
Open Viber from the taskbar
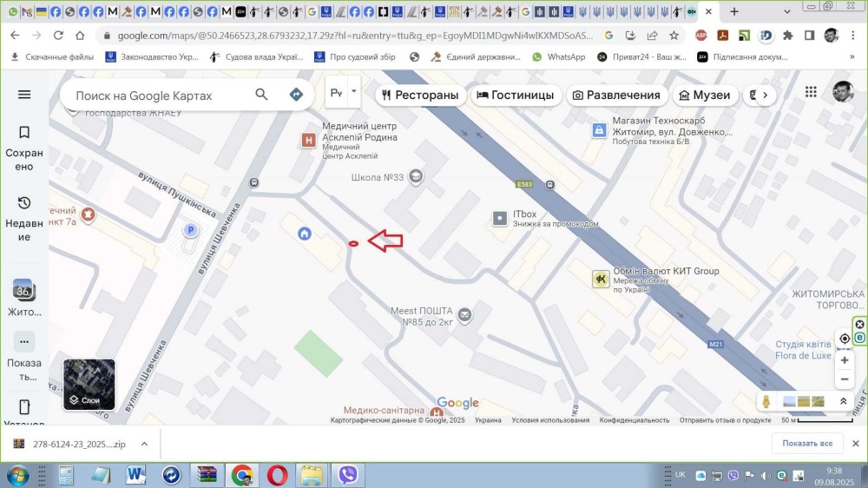coord(348,475)
